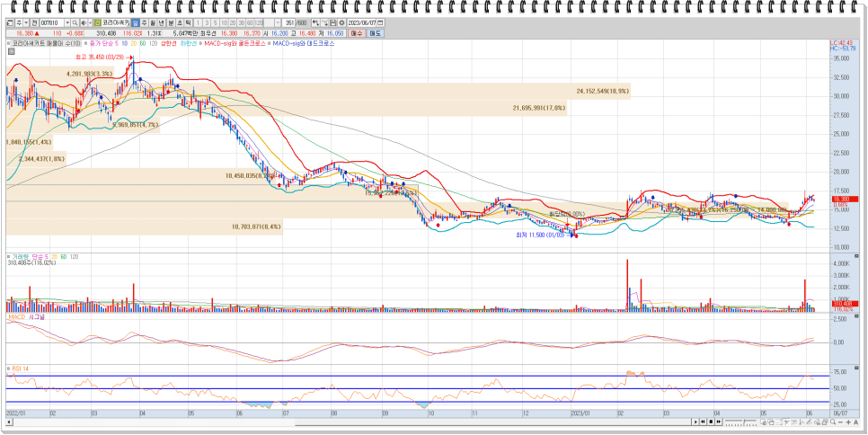Screen dimensions: 868x435
Task: Switch chart to 년 yearly period
Action: [x=161, y=22]
